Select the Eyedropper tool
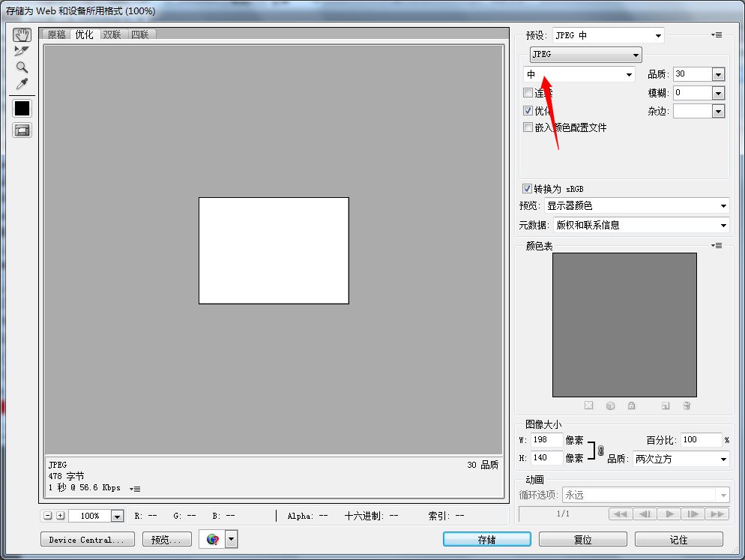 22,83
